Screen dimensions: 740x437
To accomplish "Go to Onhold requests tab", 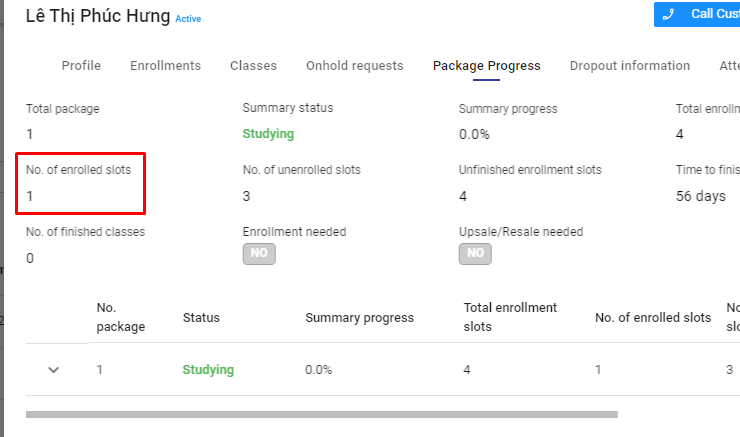I will point(354,66).
